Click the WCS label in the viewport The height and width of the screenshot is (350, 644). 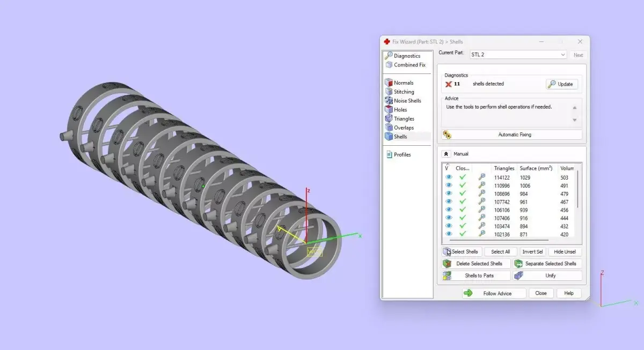[x=314, y=252]
